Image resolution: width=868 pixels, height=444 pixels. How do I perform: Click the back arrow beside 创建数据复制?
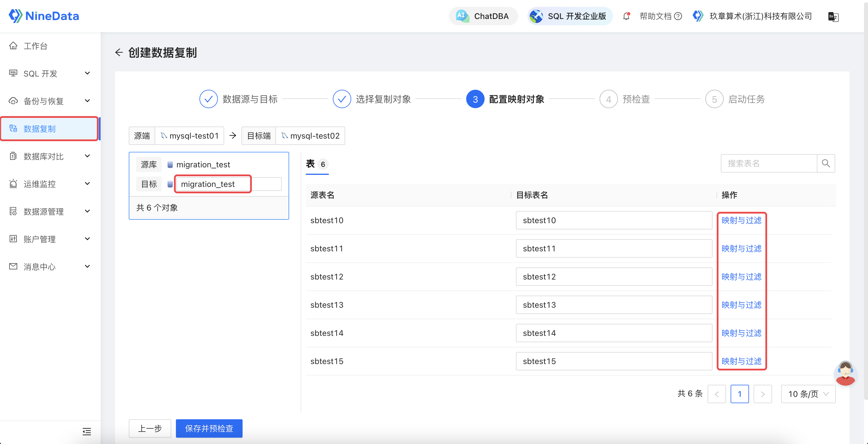click(x=119, y=52)
